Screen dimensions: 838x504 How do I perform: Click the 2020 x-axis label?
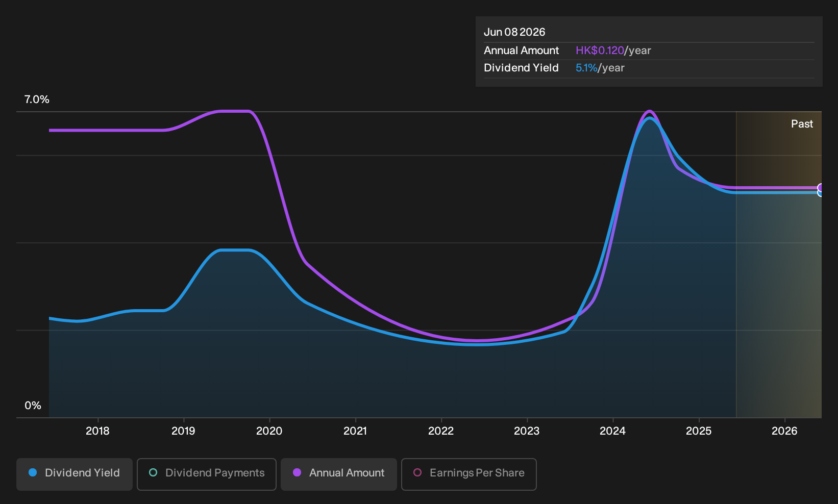pos(269,431)
